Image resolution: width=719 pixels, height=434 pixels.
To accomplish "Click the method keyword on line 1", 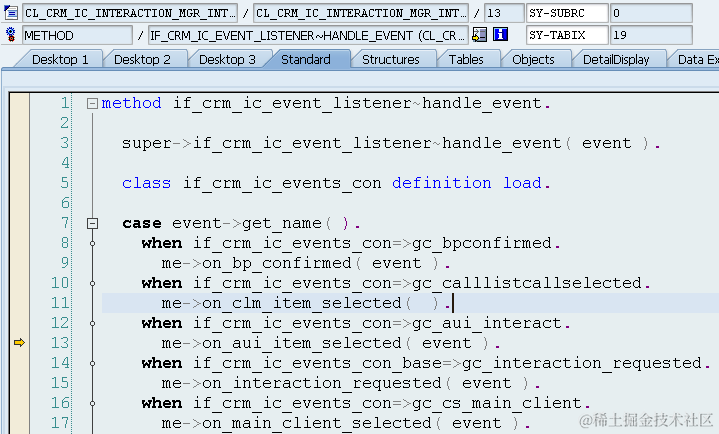I will [x=131, y=103].
